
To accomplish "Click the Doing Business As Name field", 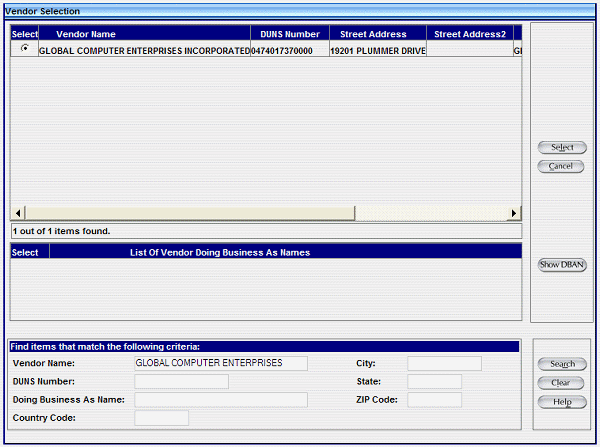I will 221,400.
